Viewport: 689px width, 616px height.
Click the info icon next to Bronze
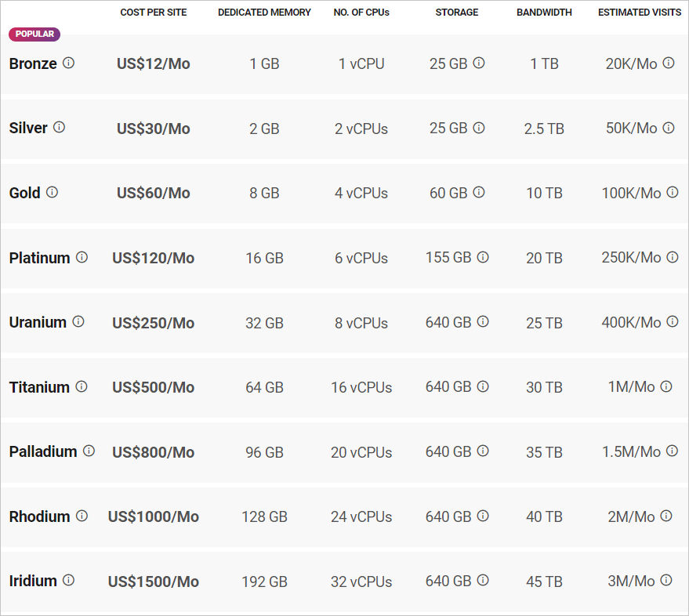click(x=68, y=63)
